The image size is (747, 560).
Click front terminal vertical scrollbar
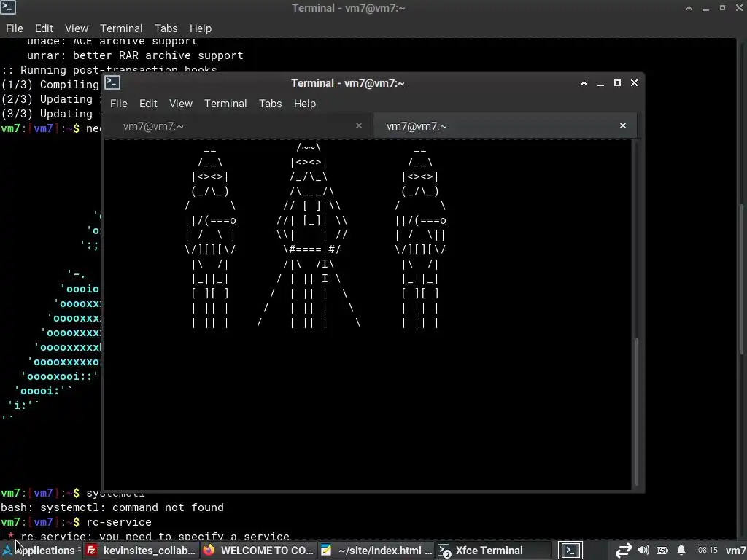coord(636,411)
